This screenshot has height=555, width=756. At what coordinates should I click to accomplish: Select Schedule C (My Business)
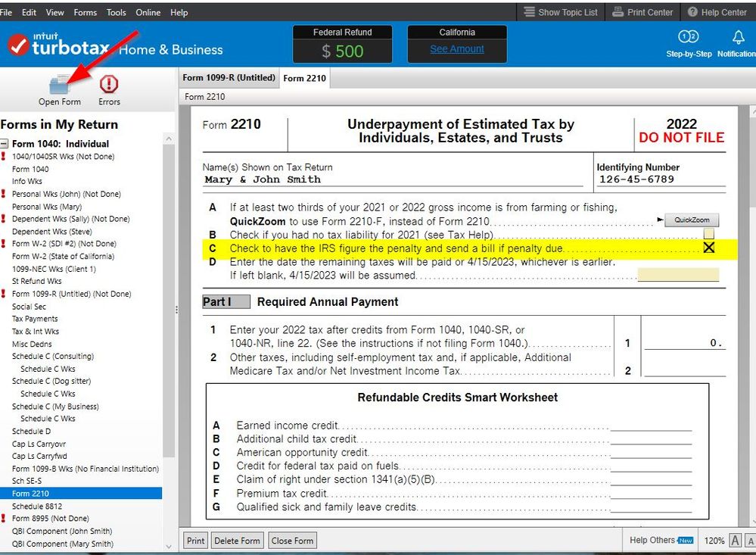[x=55, y=407]
